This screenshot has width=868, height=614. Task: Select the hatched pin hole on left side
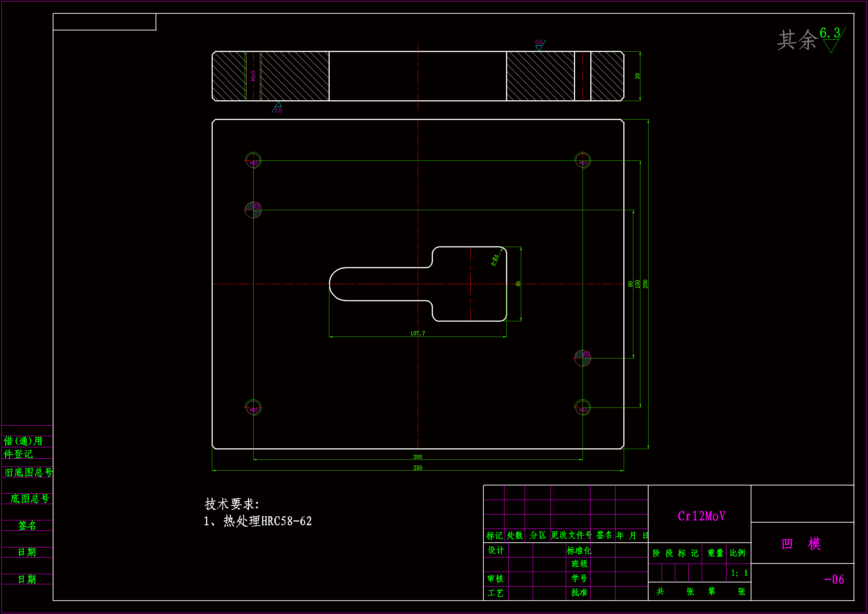253,209
